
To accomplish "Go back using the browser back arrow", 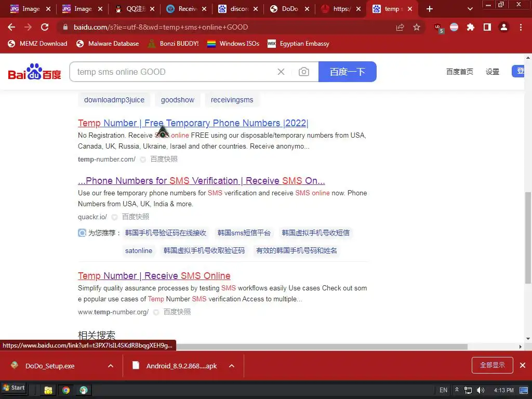I will click(11, 27).
